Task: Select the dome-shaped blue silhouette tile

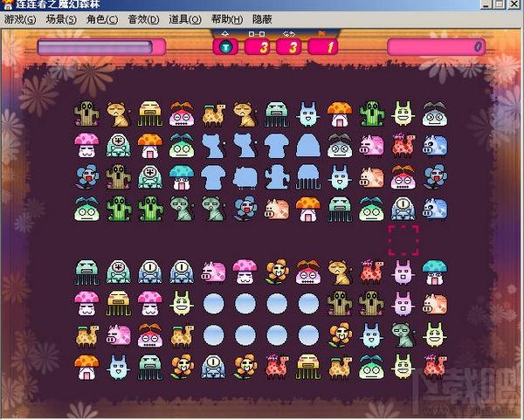Action: pos(308,146)
